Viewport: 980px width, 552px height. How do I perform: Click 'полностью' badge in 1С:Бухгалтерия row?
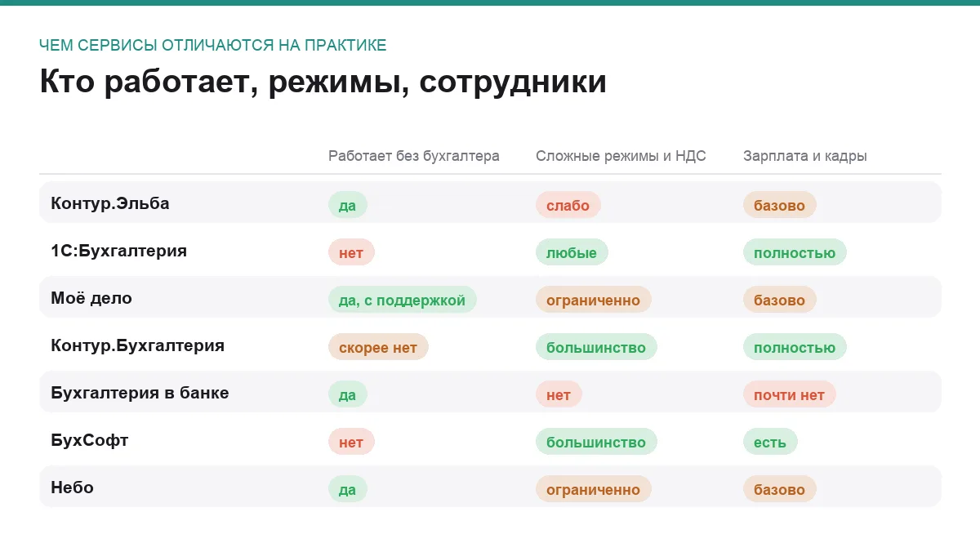click(795, 252)
